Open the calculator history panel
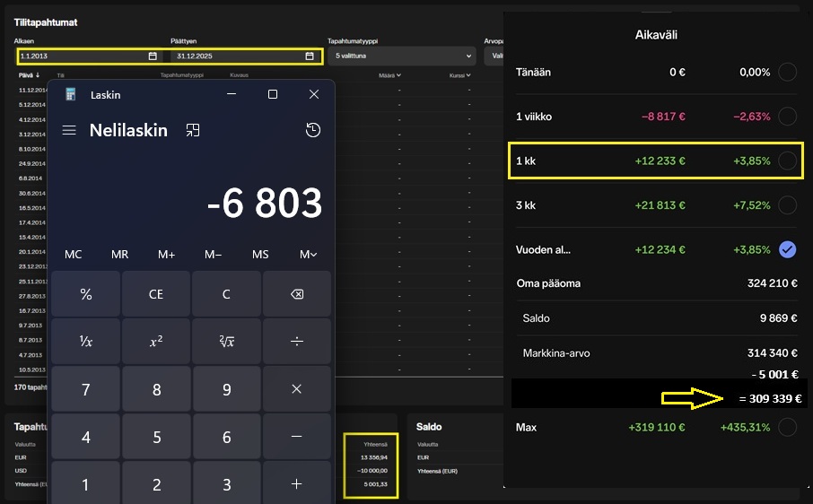This screenshot has height=504, width=813. (x=312, y=131)
